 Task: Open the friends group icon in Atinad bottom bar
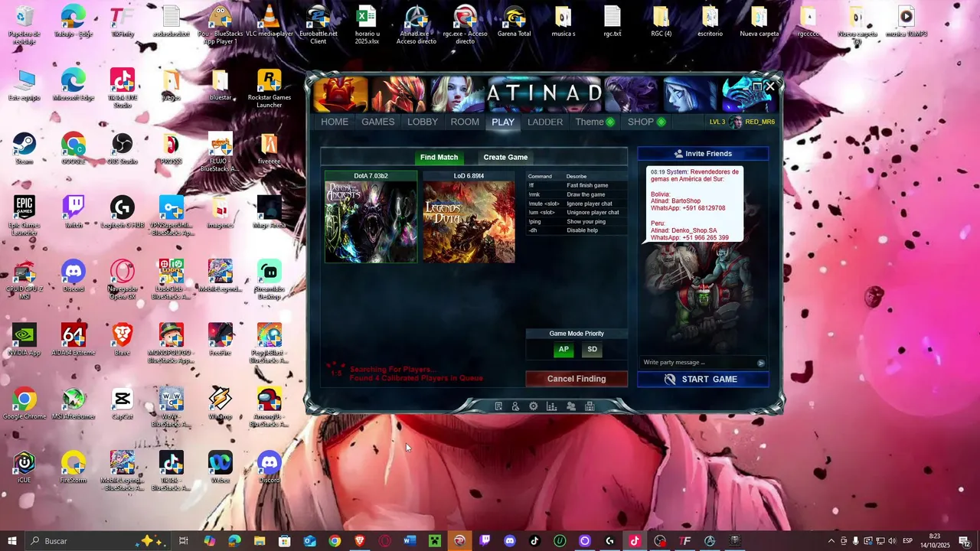click(571, 406)
